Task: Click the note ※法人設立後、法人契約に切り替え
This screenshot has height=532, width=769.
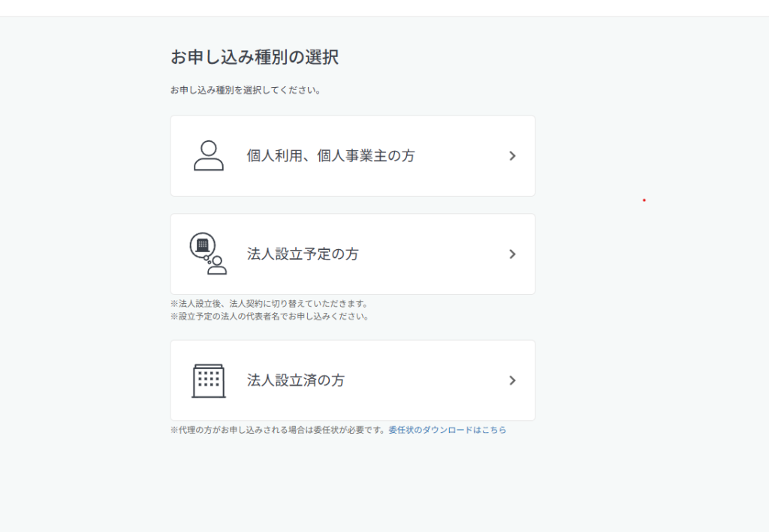Action: pos(268,304)
